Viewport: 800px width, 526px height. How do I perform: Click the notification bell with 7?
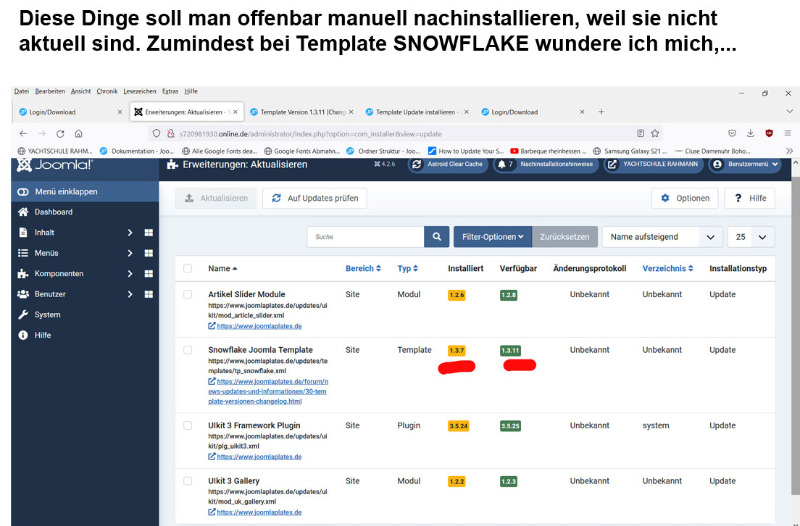point(505,164)
